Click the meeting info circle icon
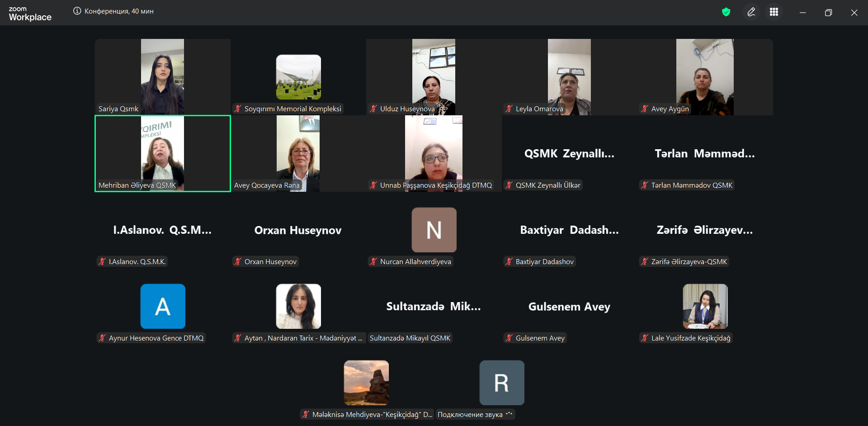This screenshot has width=868, height=426. 77,11
